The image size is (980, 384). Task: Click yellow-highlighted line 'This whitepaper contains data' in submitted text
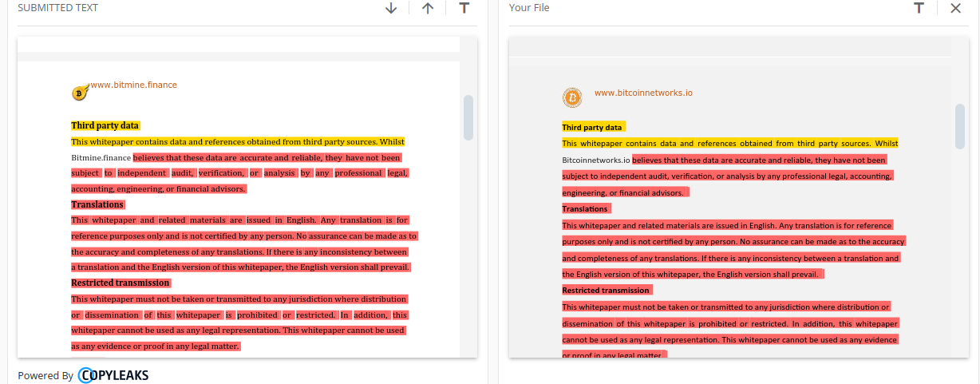(238, 141)
